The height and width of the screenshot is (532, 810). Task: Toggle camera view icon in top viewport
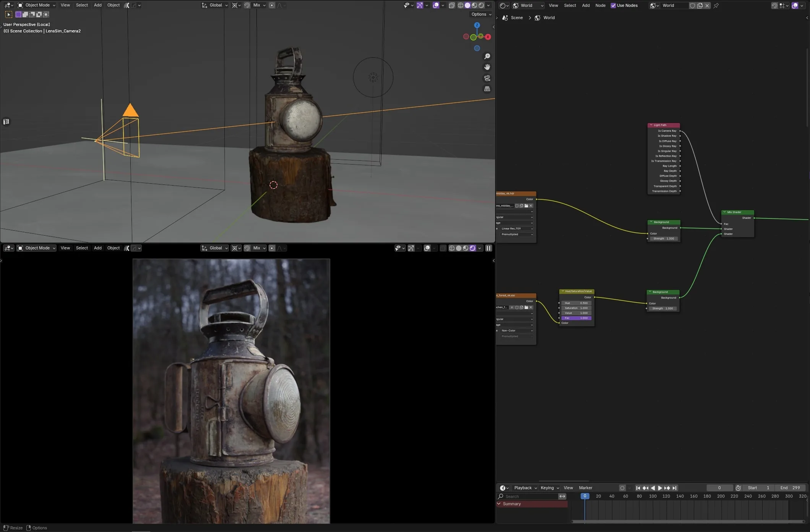point(487,78)
